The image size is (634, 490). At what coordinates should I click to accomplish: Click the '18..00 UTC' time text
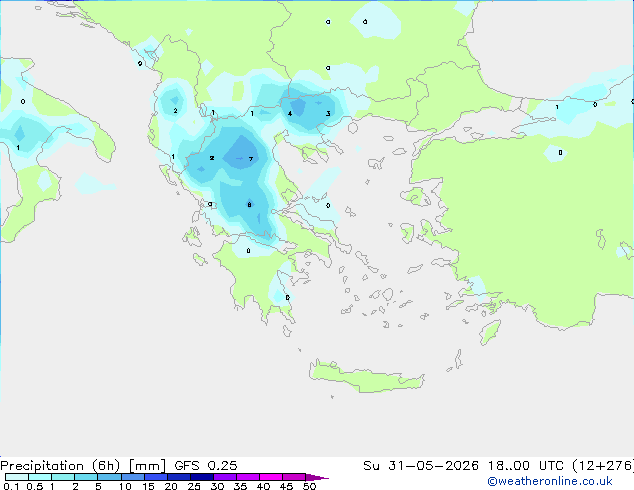[x=526, y=466]
